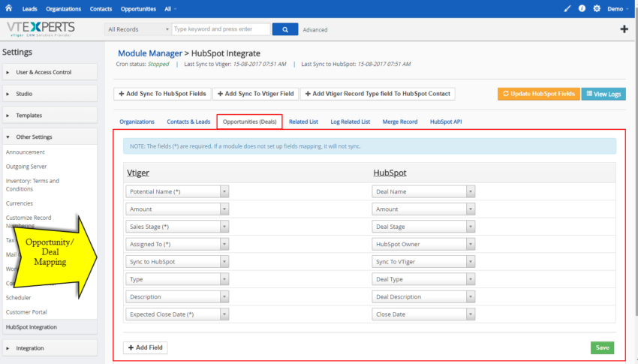
Task: Open Outgoing Server settings
Action: click(26, 167)
